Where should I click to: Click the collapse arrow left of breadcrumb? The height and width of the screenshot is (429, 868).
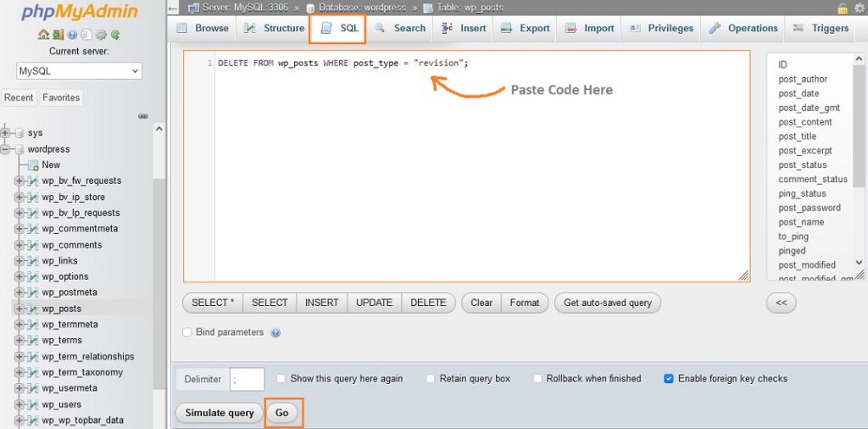[x=173, y=8]
